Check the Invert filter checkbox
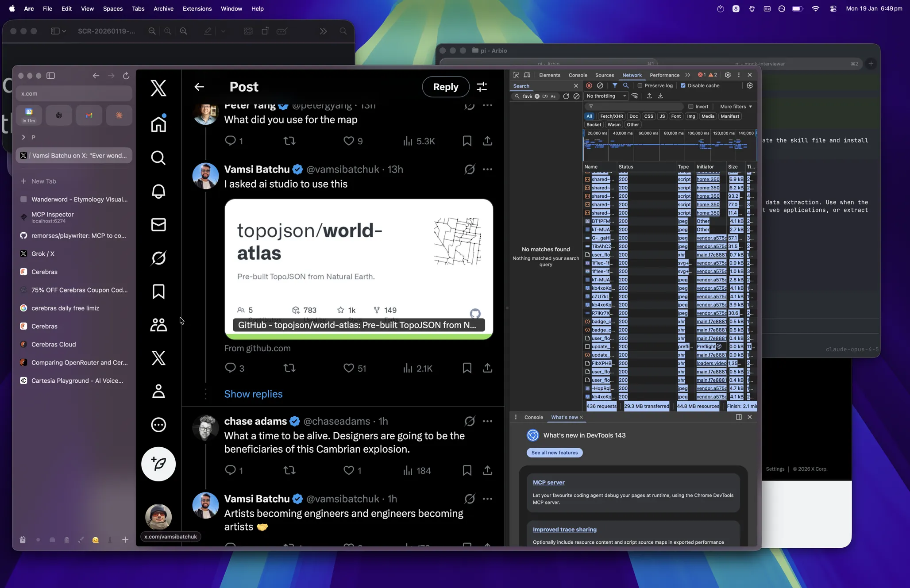The width and height of the screenshot is (910, 588). click(x=691, y=106)
